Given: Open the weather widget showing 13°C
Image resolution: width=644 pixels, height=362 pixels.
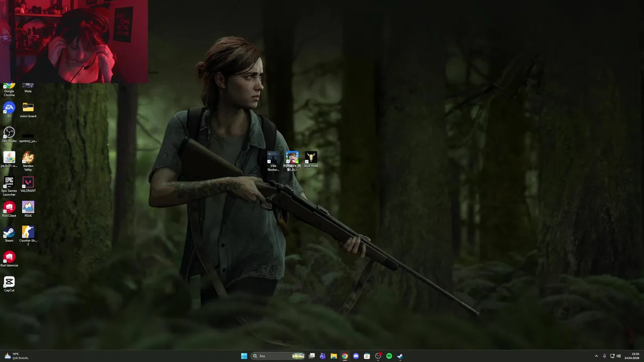Looking at the screenshot, I should tap(16, 356).
